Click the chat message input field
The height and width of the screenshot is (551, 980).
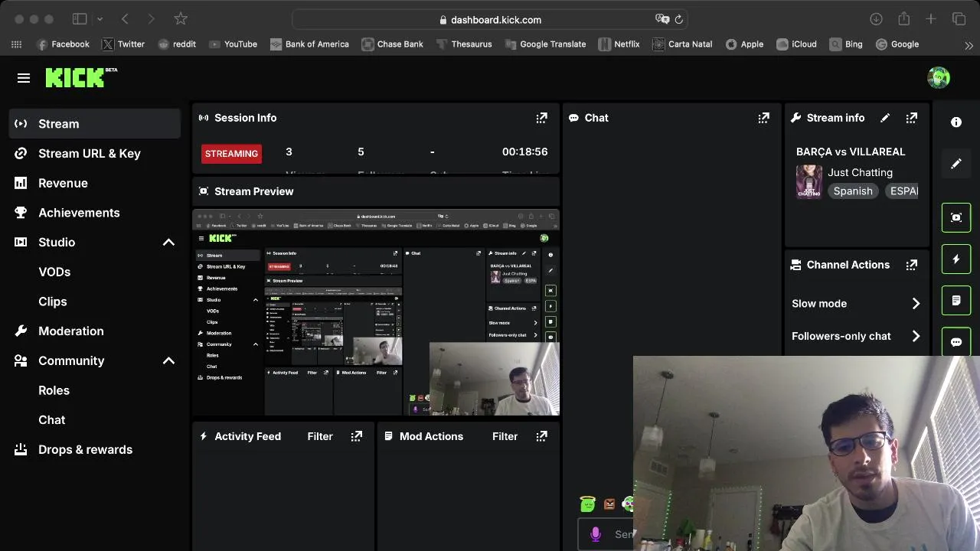coord(606,534)
